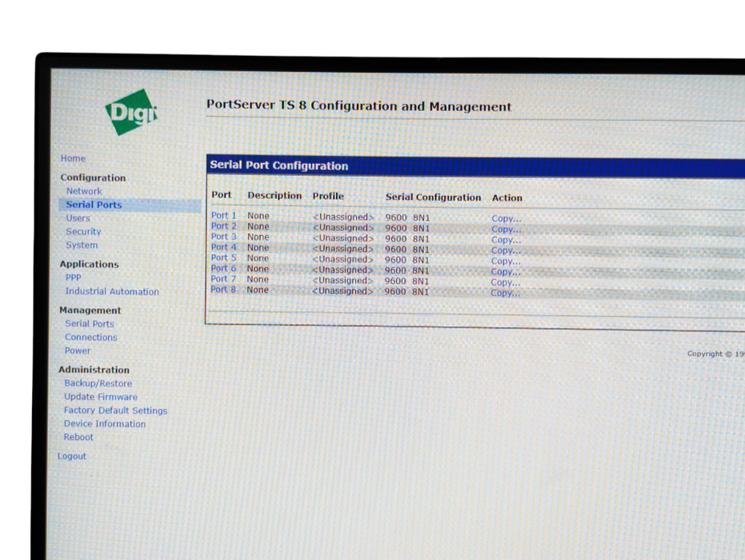Screen dimensions: 745x560
Task: Open the System configuration page
Action: [x=81, y=245]
